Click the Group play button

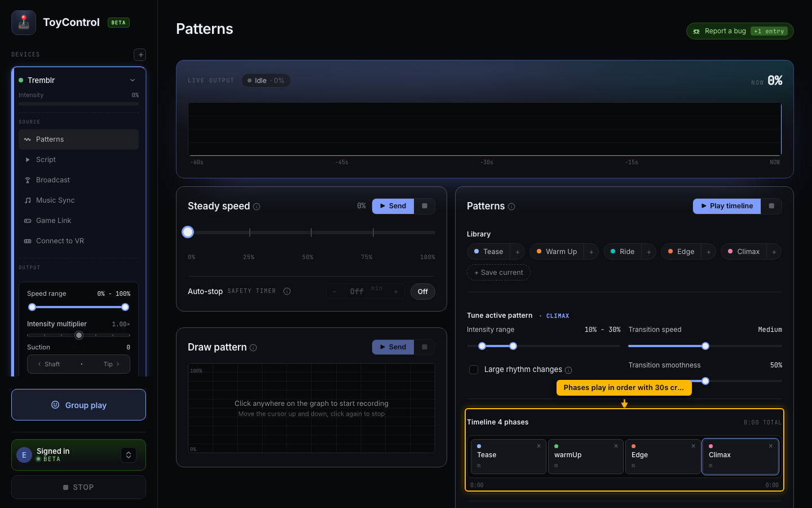[x=78, y=405]
